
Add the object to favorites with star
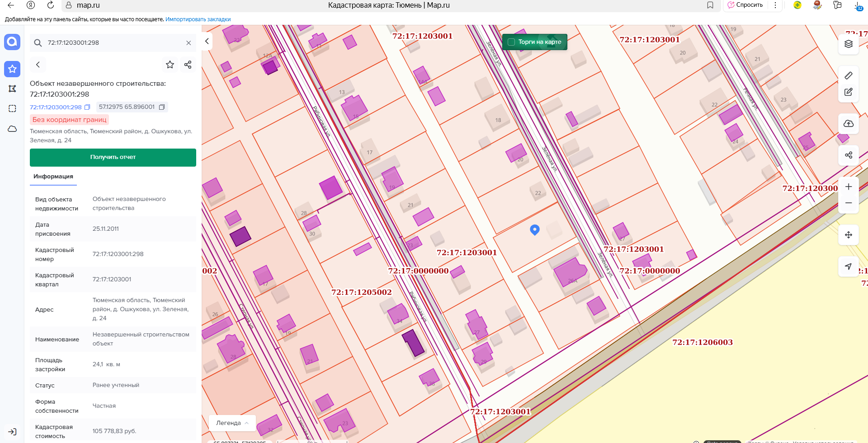pyautogui.click(x=170, y=65)
